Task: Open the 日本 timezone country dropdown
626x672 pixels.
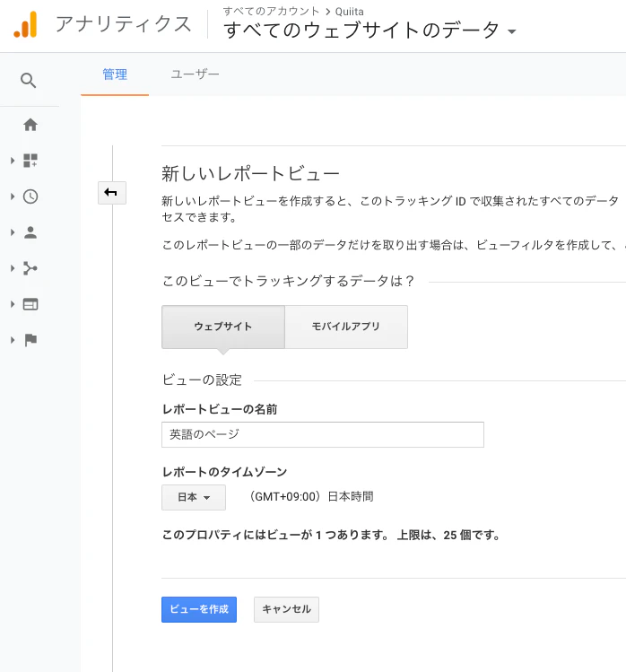Action: (x=194, y=498)
